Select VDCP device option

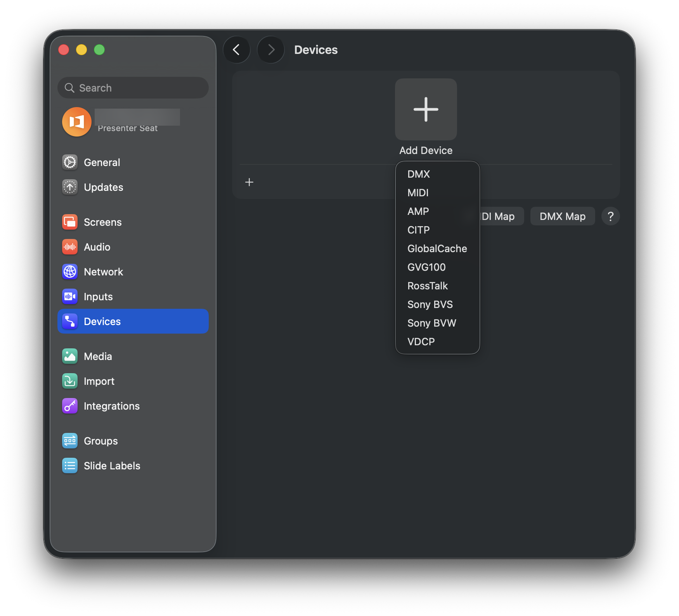pyautogui.click(x=438, y=342)
